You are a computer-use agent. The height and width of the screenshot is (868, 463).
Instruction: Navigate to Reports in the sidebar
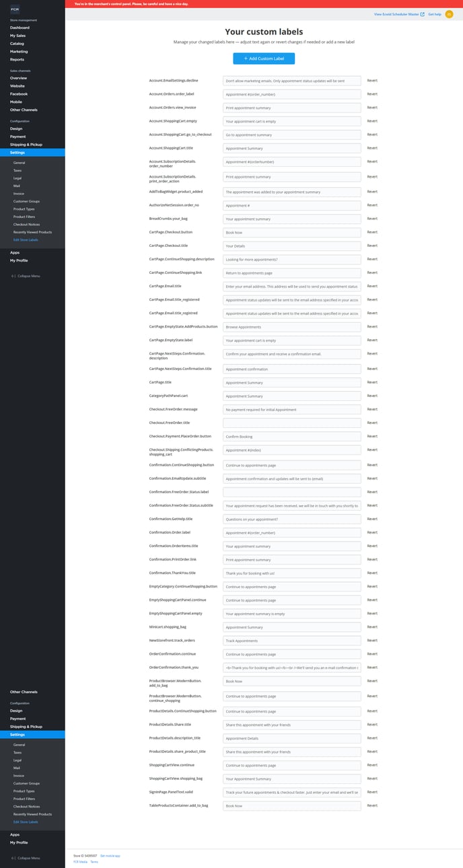click(x=17, y=59)
